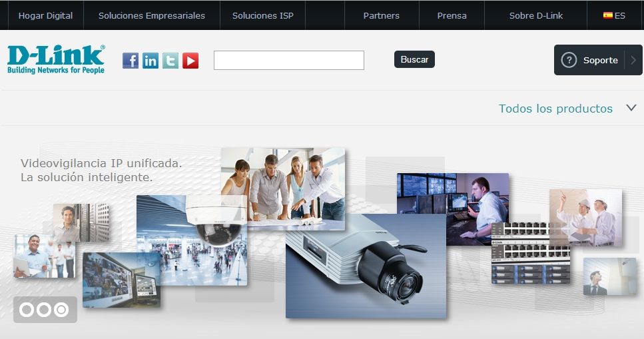The height and width of the screenshot is (339, 644).
Task: Click the D-Link logo
Action: point(56,59)
